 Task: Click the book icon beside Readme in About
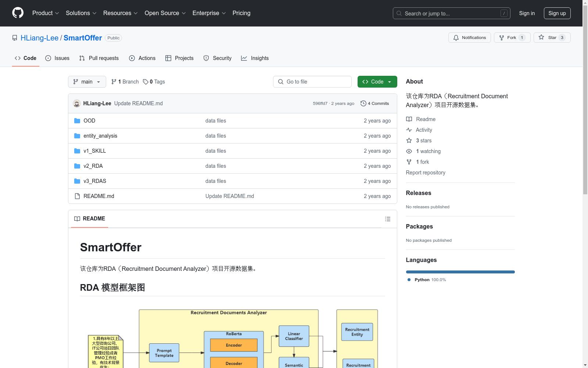[x=409, y=119]
